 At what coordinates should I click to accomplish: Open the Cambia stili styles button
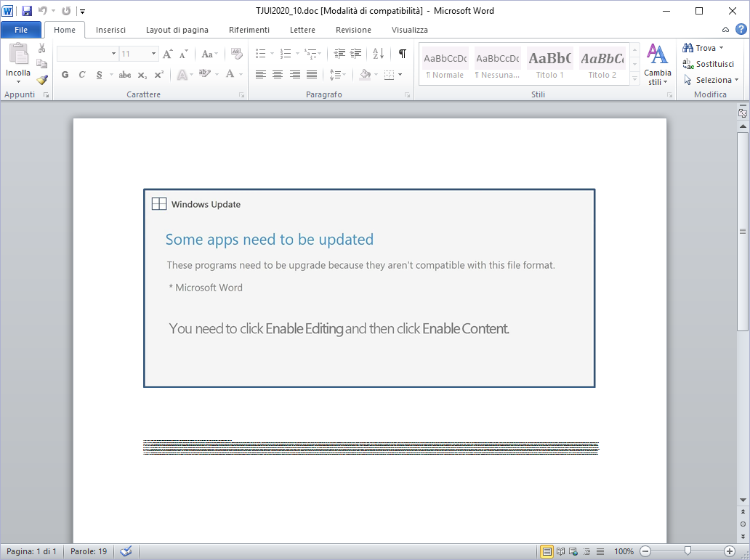657,65
